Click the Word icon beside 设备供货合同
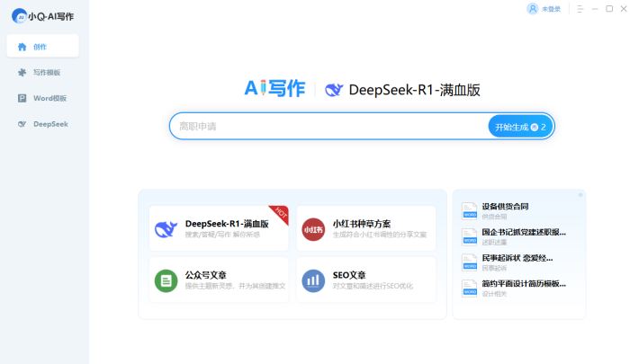The width and height of the screenshot is (630, 364). pyautogui.click(x=469, y=210)
